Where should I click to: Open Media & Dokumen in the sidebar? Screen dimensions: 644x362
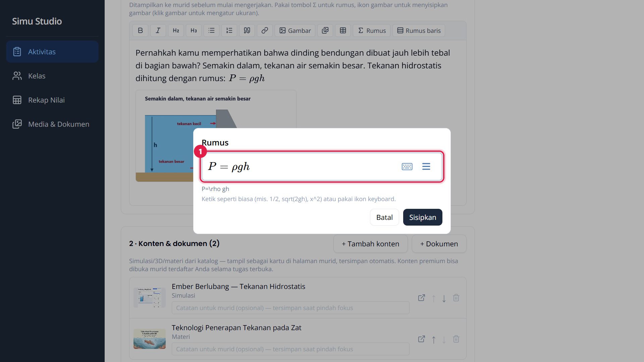[x=52, y=124]
